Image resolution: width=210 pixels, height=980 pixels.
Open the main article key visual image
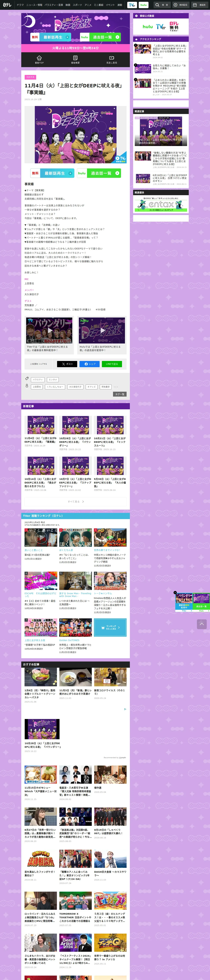coord(75,135)
